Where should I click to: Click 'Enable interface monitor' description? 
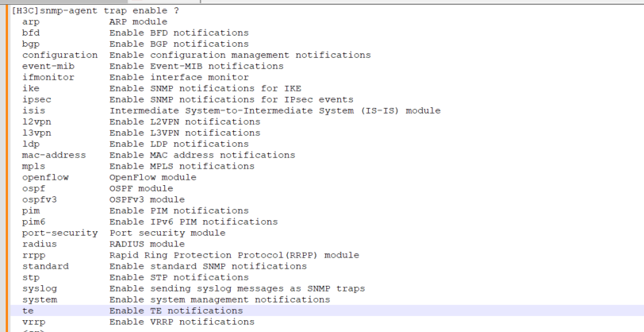tap(179, 77)
